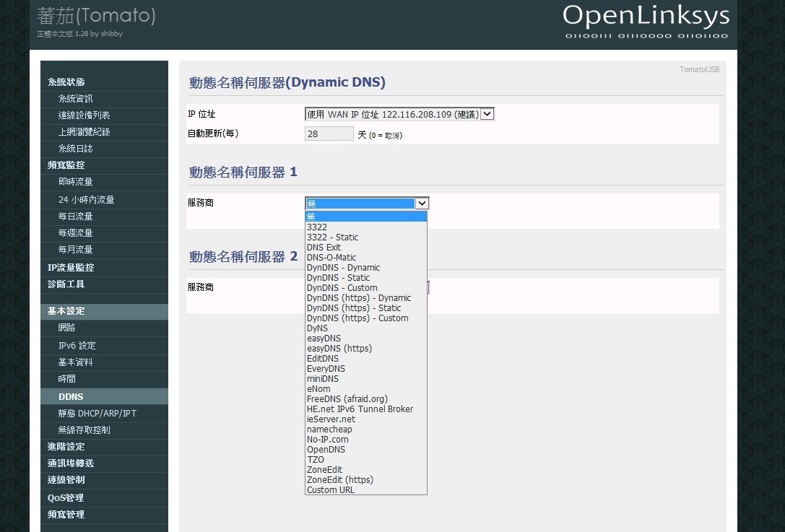Show 每週流量 page
This screenshot has height=532, width=785.
pos(104,233)
